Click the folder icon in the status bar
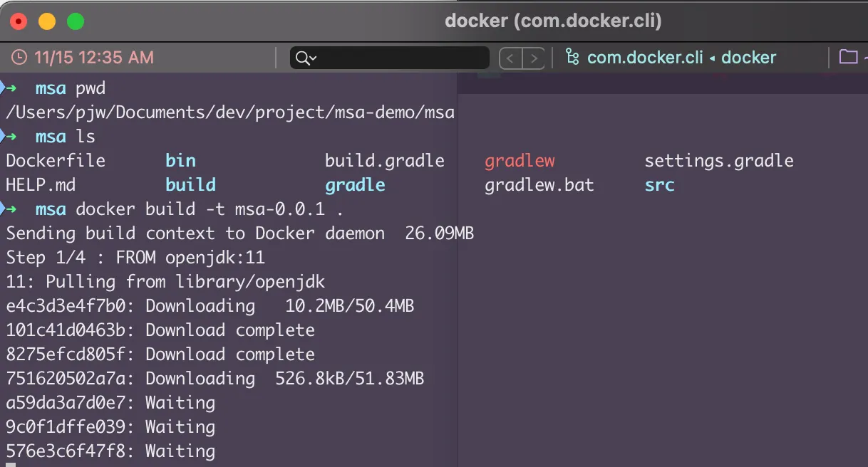 848,58
